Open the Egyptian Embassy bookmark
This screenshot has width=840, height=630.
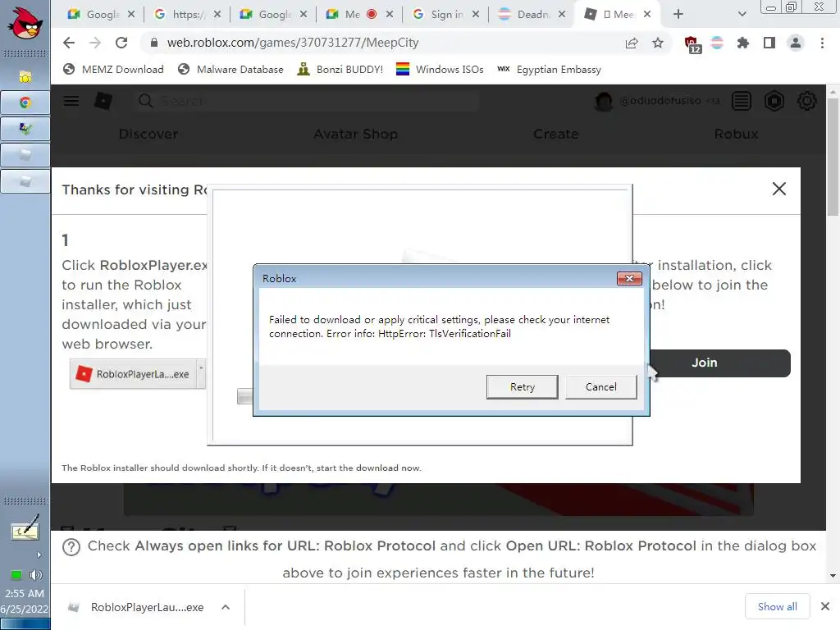pyautogui.click(x=549, y=69)
